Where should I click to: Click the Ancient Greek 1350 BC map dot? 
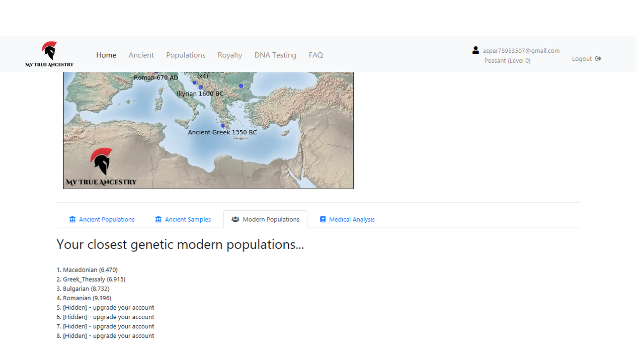coord(223,126)
